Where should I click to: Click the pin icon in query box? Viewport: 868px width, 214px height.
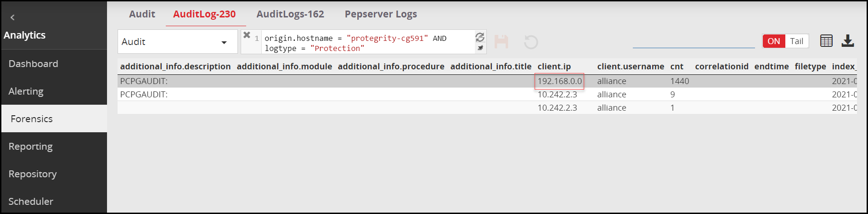coord(480,48)
